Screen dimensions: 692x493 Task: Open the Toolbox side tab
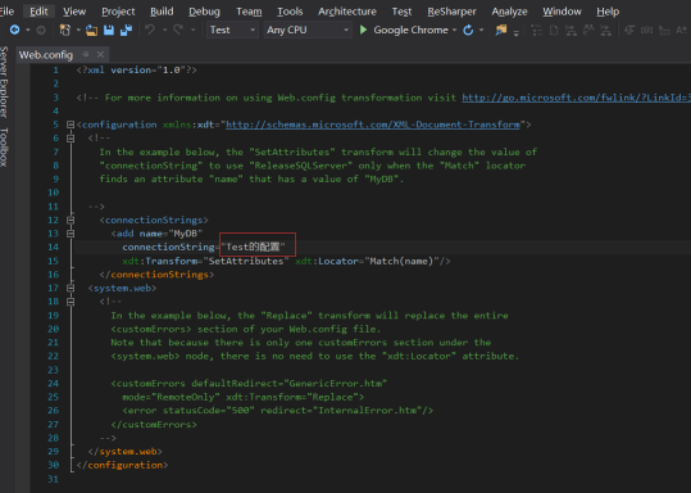point(4,147)
